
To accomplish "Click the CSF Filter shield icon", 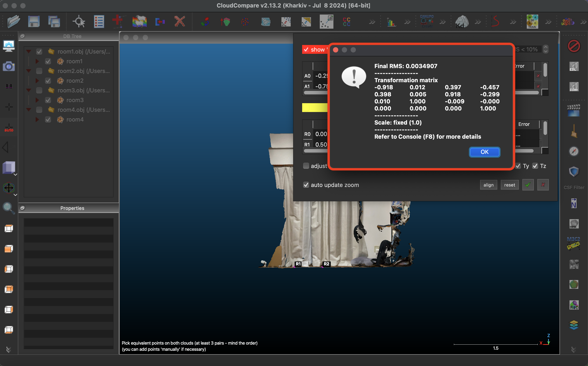I will pyautogui.click(x=574, y=172).
